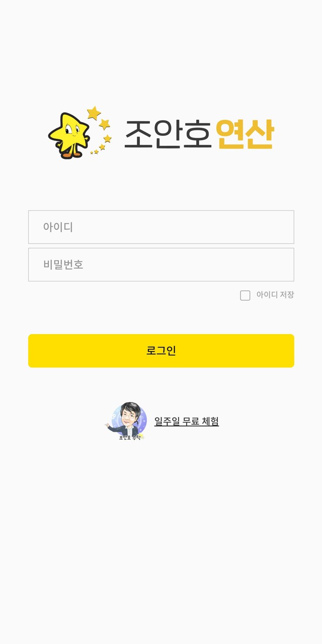Click the 로그인 button
This screenshot has width=322, height=644.
[x=161, y=352]
